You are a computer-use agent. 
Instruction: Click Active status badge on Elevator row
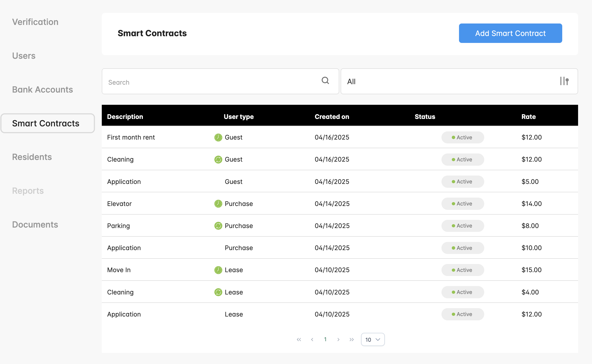tap(462, 204)
